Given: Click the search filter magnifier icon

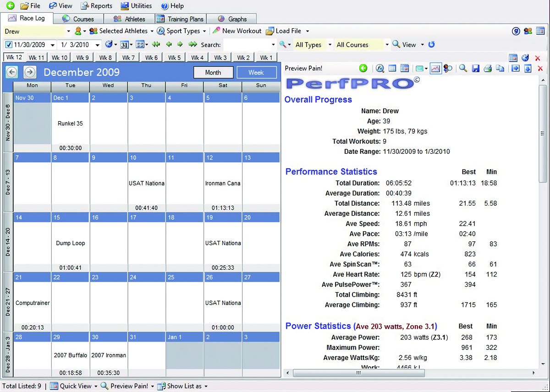Looking at the screenshot, I should click(283, 44).
